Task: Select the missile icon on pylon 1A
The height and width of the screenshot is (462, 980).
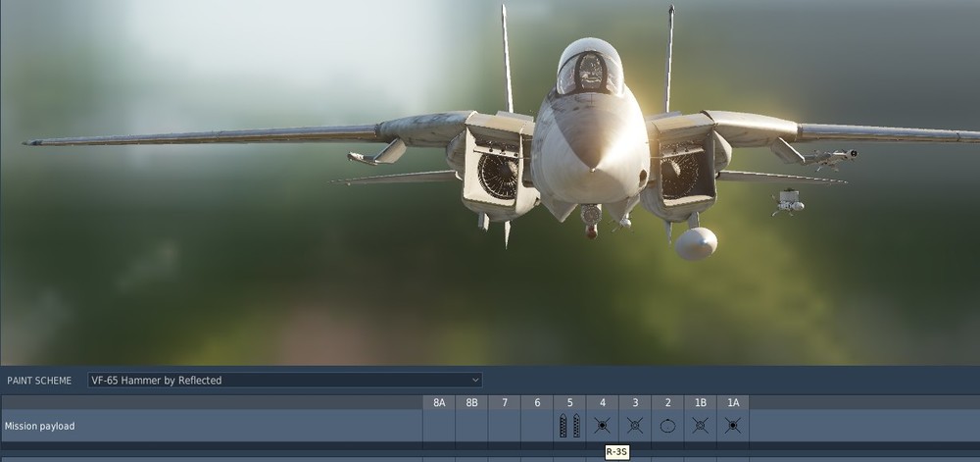Action: [x=732, y=426]
